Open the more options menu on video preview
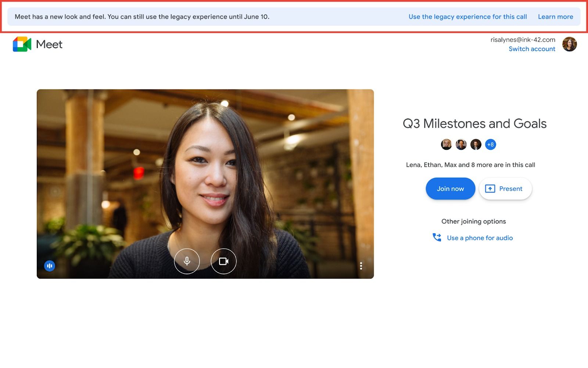588x368 pixels. pos(361,265)
